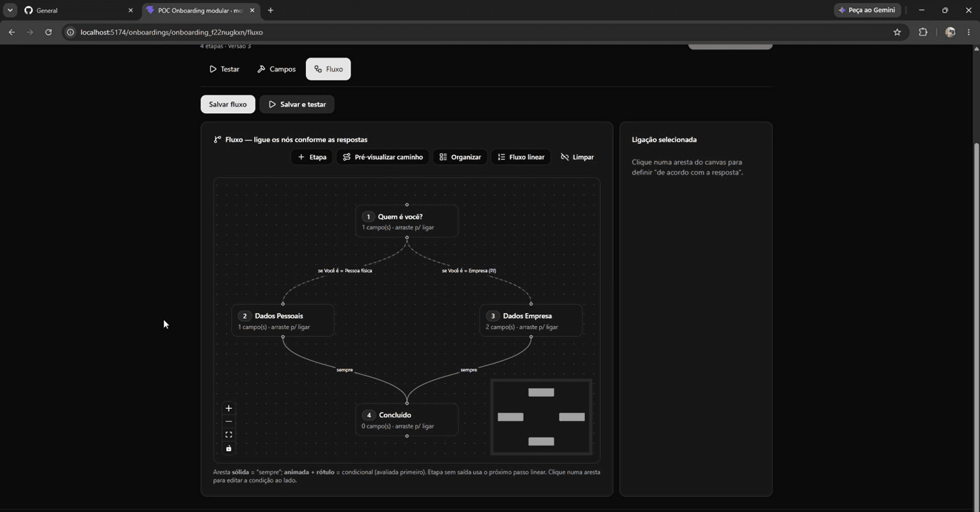Viewport: 980px width, 512px height.
Task: Click the Salvar e testar button
Action: pos(297,104)
